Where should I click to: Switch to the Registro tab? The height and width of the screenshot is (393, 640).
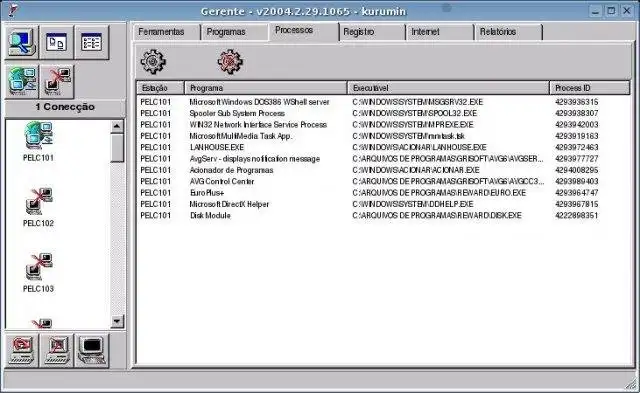tap(372, 32)
